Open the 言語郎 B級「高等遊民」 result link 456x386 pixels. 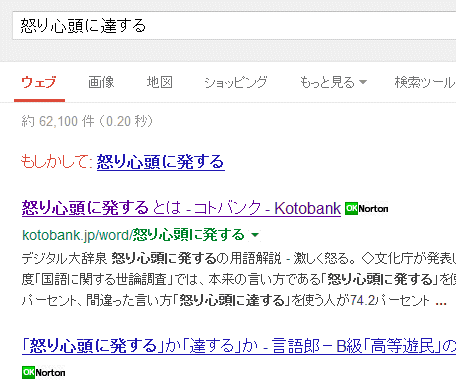tap(239, 346)
